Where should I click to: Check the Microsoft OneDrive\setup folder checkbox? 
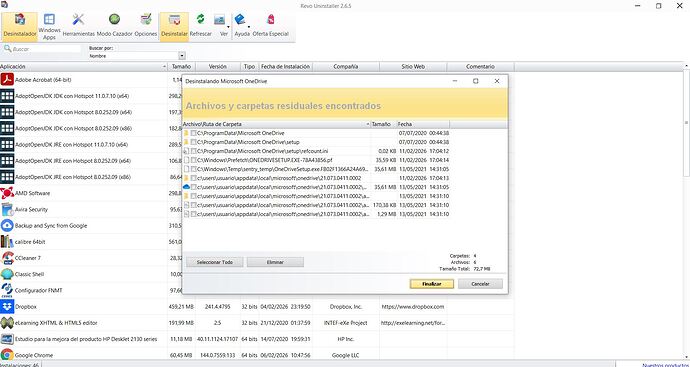point(194,142)
